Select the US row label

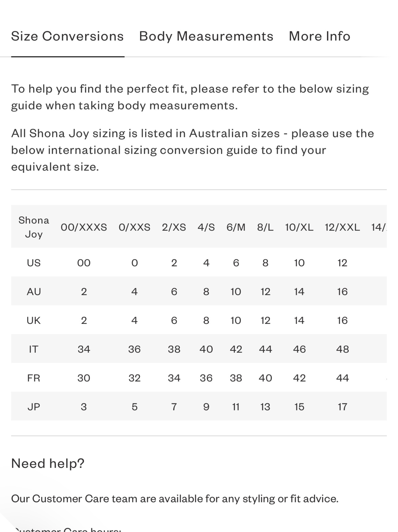pos(34,263)
